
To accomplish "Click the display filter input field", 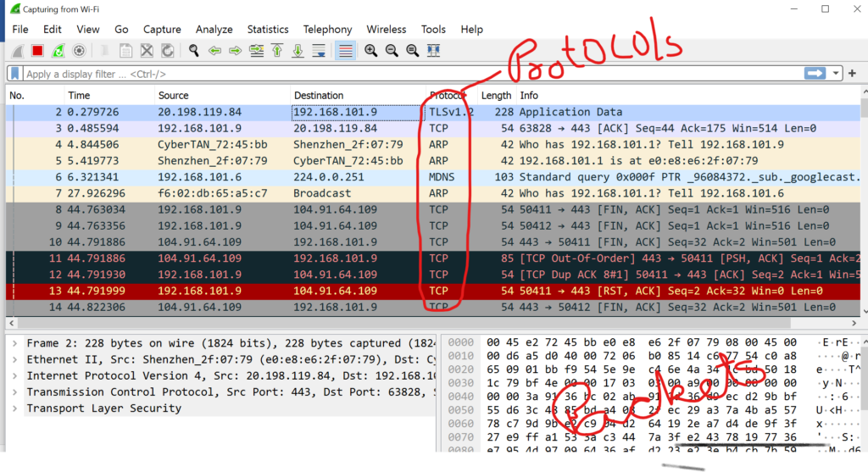I will [413, 74].
